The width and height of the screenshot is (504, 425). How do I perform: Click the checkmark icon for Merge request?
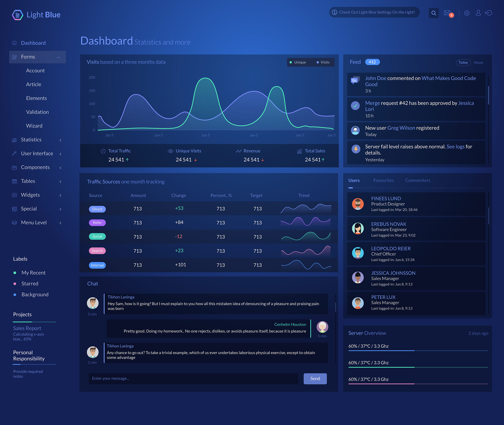pyautogui.click(x=355, y=105)
